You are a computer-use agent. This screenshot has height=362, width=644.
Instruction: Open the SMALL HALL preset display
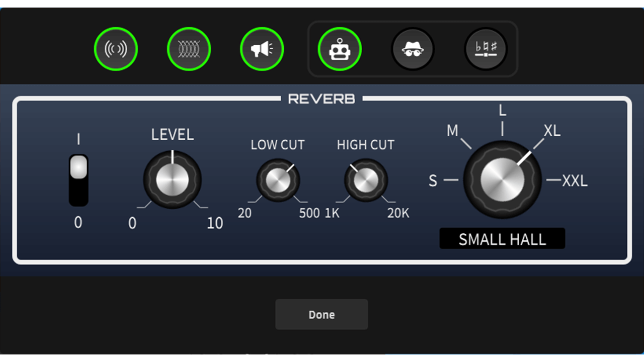502,239
